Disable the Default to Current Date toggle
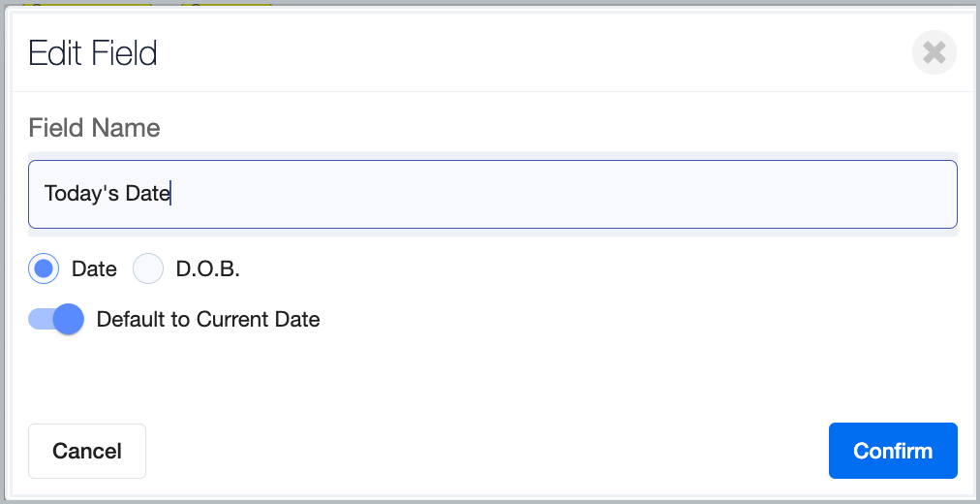This screenshot has width=980, height=504. tap(55, 320)
